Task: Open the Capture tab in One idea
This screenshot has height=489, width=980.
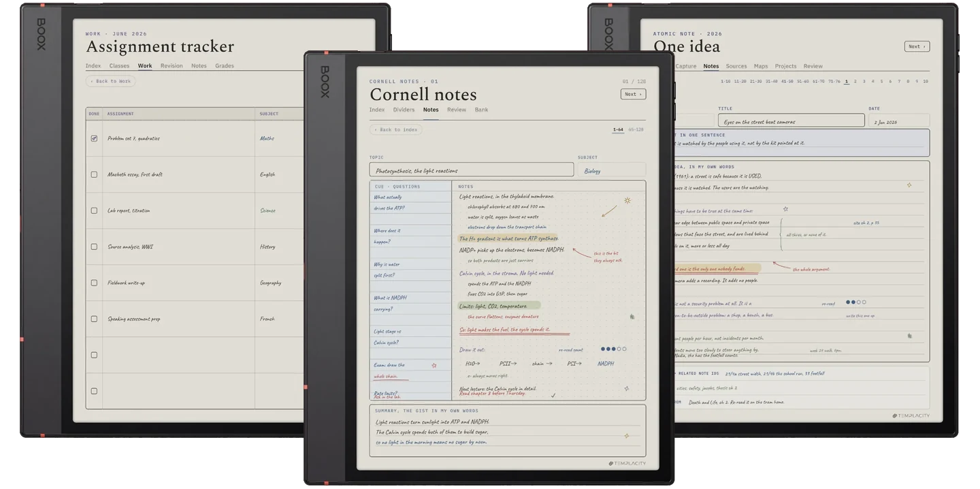Action: 686,66
